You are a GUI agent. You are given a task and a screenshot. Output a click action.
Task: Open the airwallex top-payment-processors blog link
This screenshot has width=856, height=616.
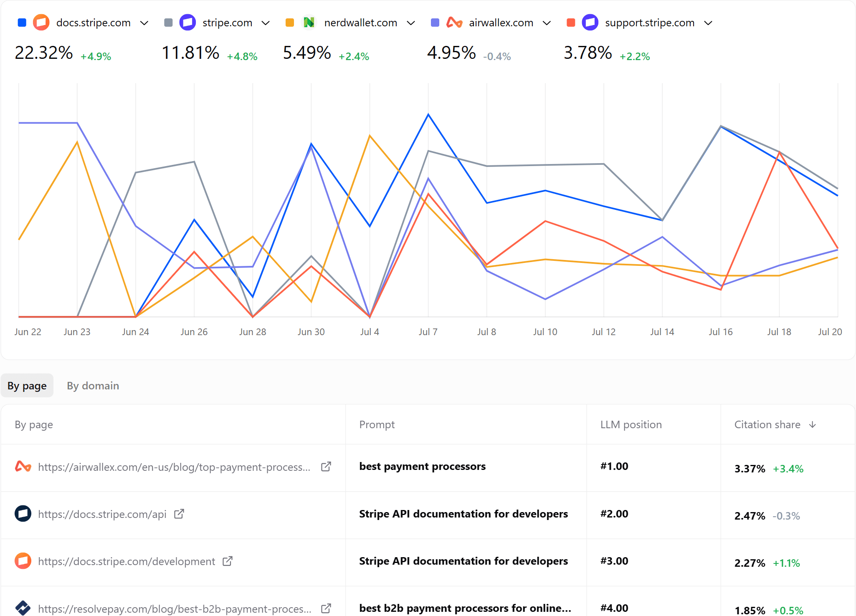pos(174,467)
